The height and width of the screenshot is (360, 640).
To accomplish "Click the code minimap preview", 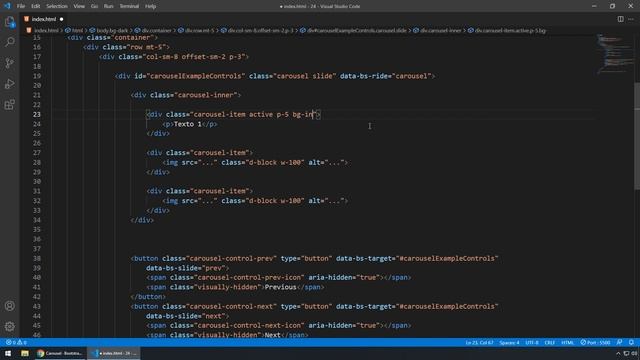I will pyautogui.click(x=615, y=53).
